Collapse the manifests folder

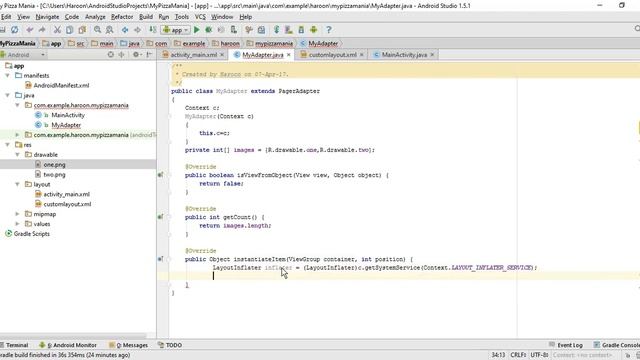click(x=7, y=76)
